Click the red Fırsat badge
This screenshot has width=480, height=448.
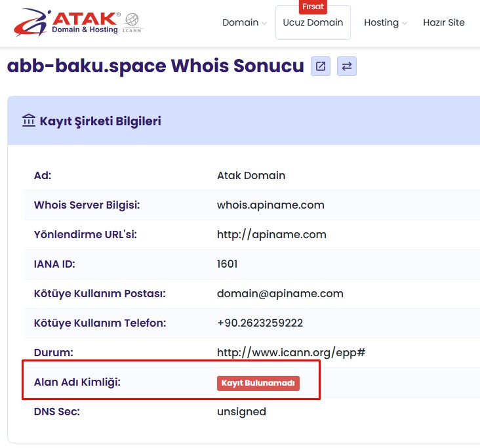click(313, 7)
